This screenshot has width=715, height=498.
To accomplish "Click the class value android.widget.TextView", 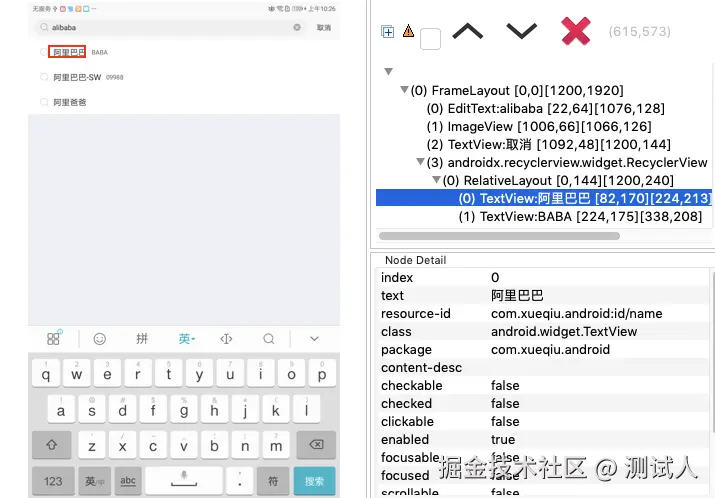I will tap(564, 332).
